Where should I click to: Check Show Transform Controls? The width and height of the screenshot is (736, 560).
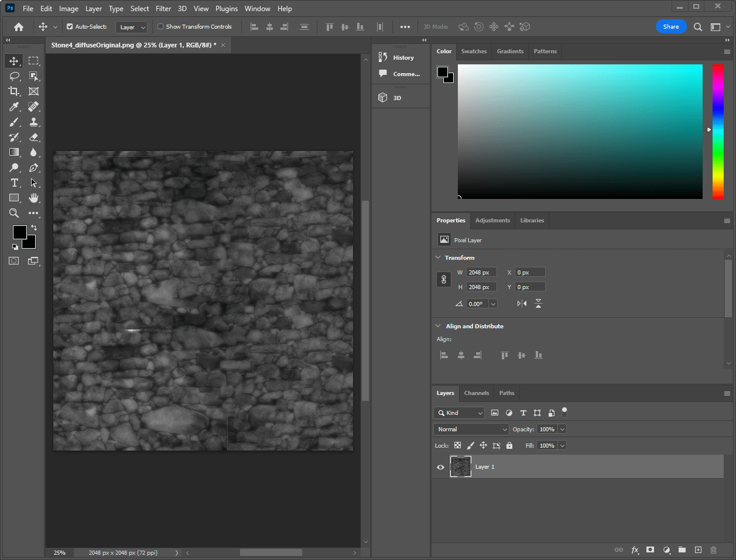tap(160, 26)
